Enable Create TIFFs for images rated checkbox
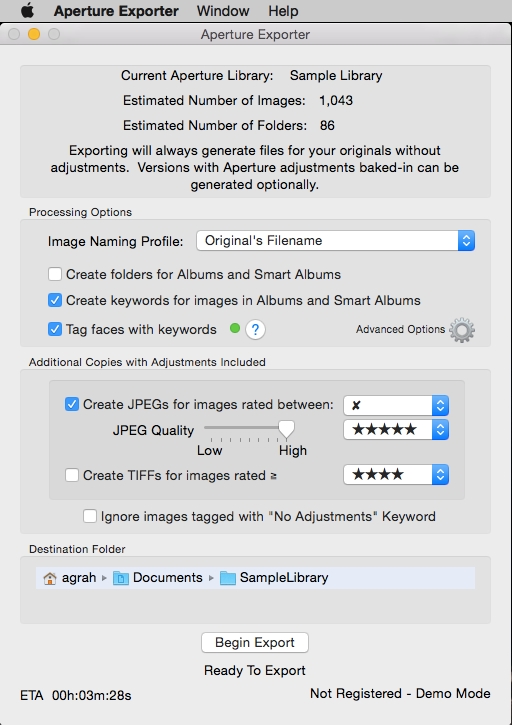This screenshot has width=512, height=725. click(x=72, y=475)
